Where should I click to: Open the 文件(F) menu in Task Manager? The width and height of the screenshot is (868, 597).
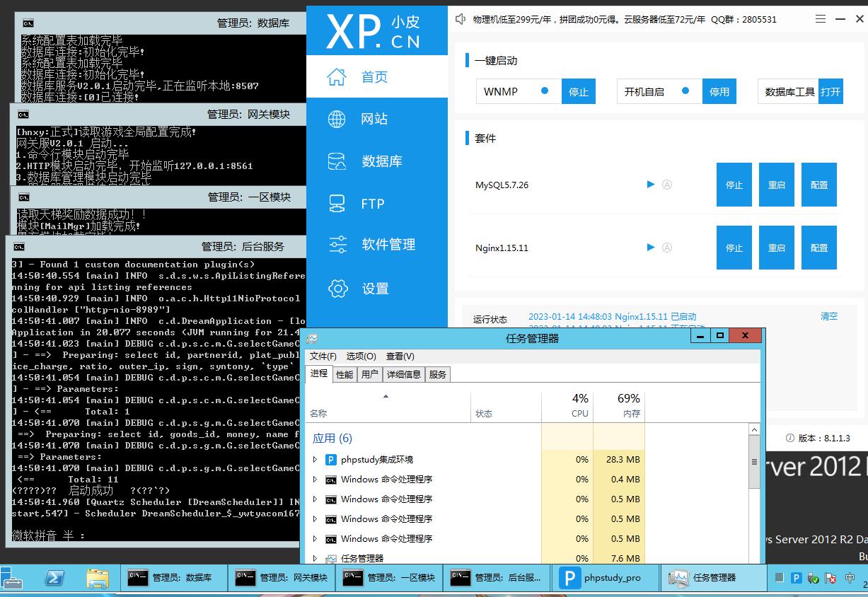coord(323,356)
